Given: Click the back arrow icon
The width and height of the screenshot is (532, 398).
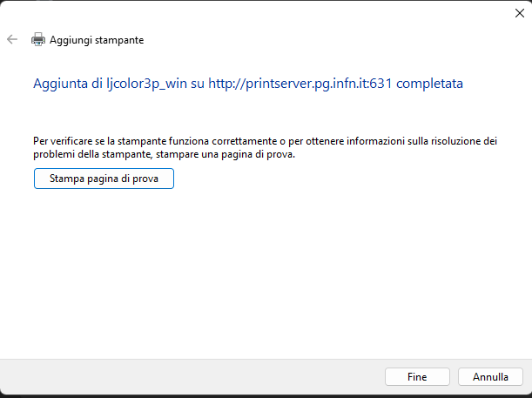Looking at the screenshot, I should point(12,39).
